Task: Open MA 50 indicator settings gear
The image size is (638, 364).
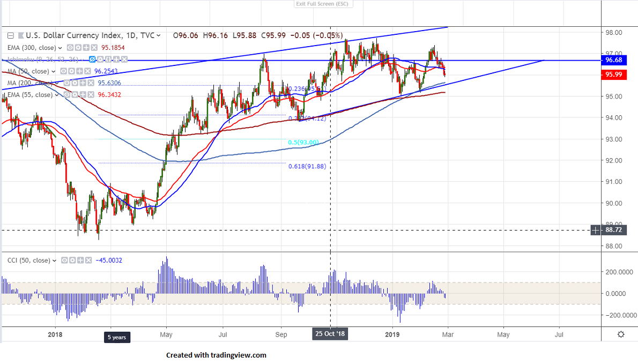Action: click(x=70, y=71)
